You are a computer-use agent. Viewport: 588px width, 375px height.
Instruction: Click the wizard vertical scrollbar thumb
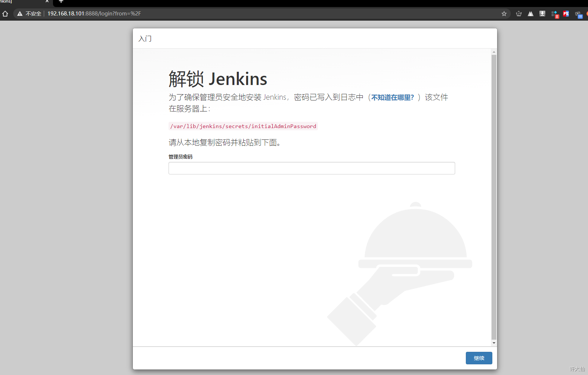click(x=494, y=197)
